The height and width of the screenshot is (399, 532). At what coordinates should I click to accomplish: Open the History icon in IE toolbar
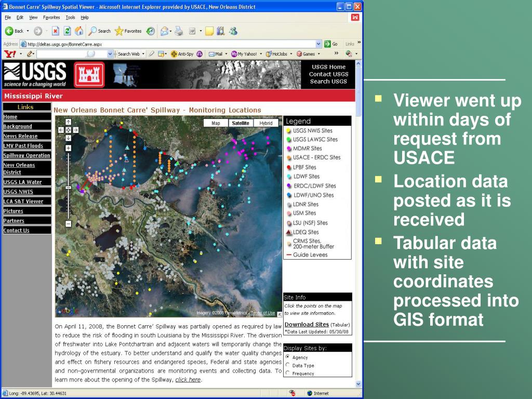(x=150, y=31)
